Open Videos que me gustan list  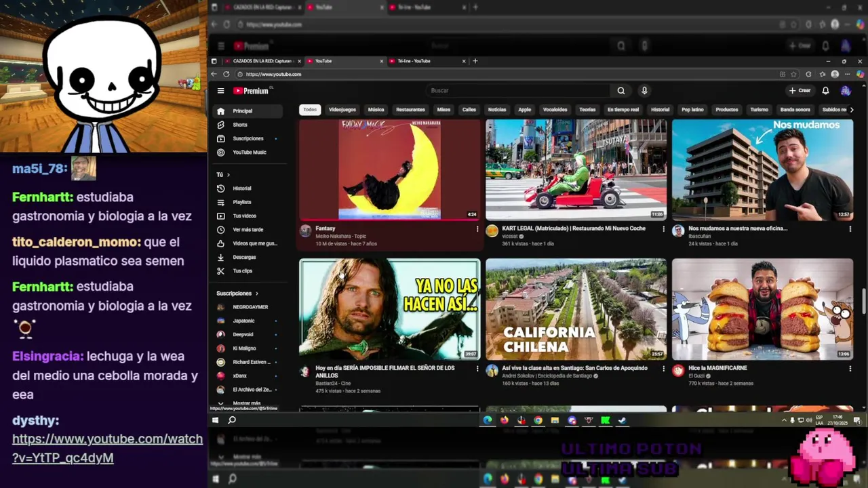pos(250,243)
